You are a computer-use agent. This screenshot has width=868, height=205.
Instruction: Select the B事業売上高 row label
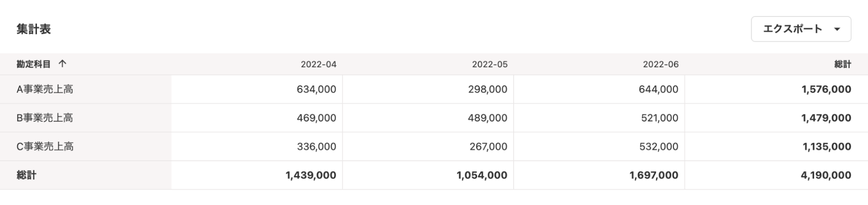[x=45, y=118]
